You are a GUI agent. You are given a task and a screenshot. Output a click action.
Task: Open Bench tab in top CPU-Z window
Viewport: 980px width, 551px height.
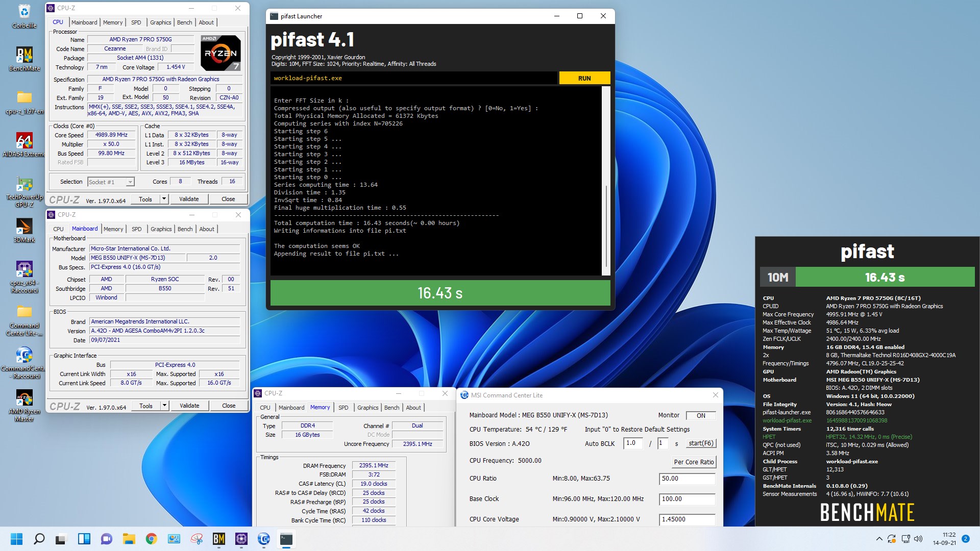click(184, 22)
